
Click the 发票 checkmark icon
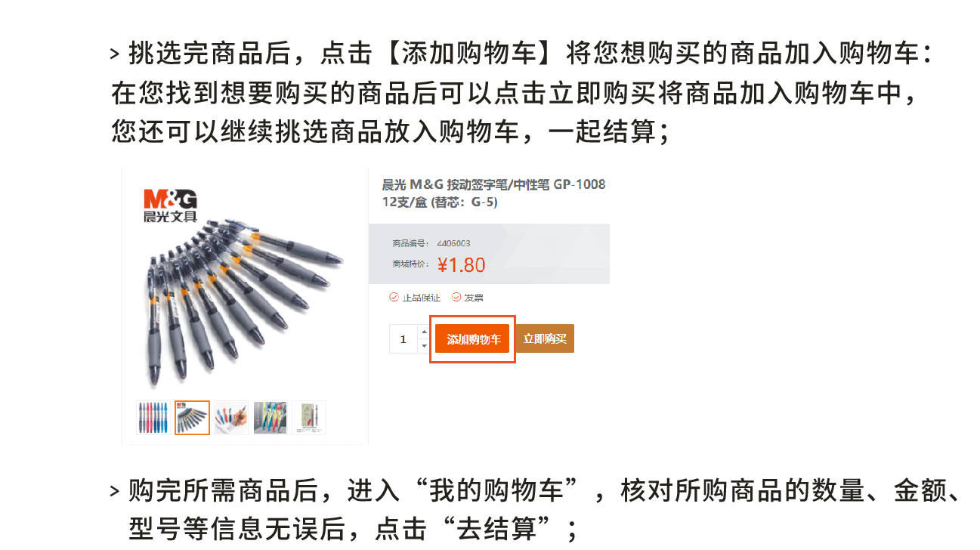click(x=456, y=298)
